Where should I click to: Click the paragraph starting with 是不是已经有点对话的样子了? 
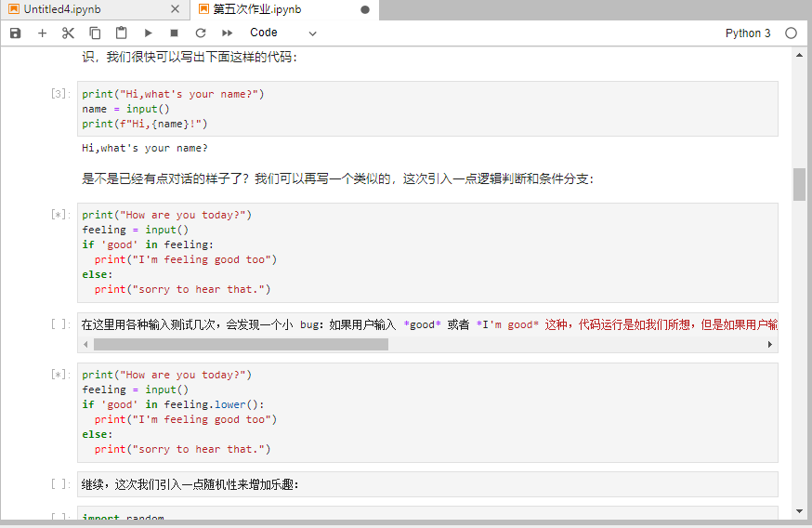337,178
